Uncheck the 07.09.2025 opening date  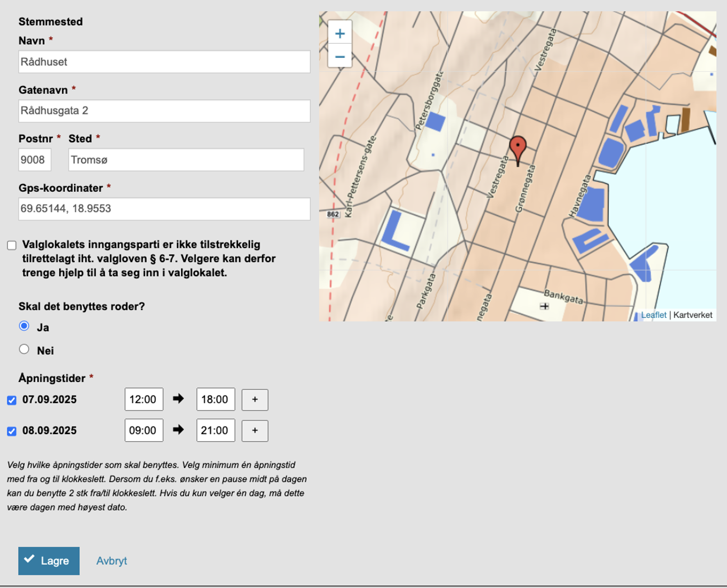coord(12,400)
